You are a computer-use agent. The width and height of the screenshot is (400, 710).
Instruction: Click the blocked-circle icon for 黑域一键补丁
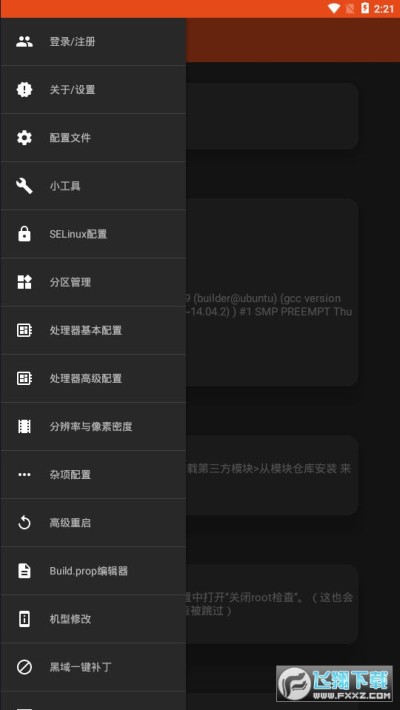pyautogui.click(x=24, y=667)
